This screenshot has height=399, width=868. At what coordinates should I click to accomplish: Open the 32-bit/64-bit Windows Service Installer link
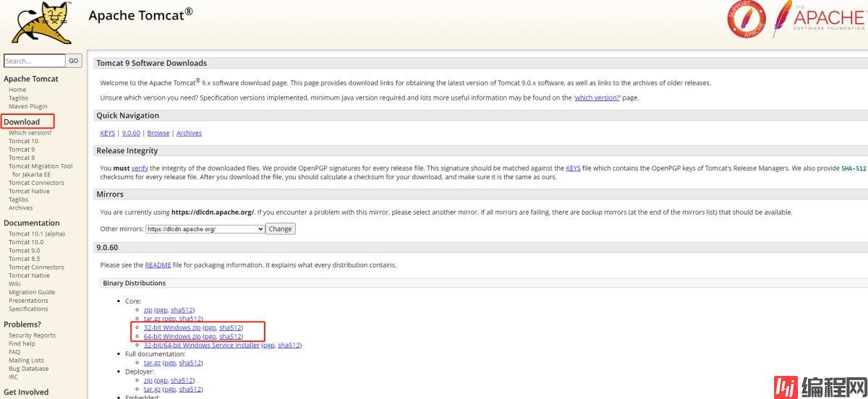[201, 346]
